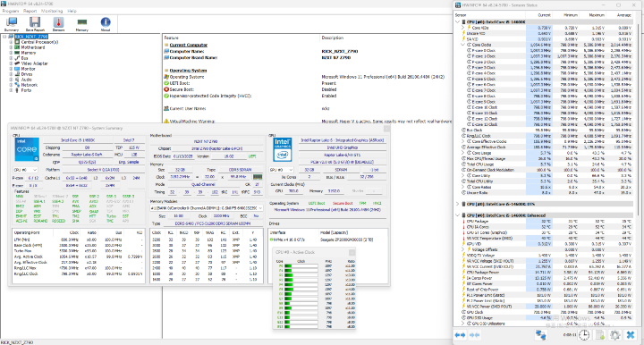Click the Memory toolbar icon
The height and width of the screenshot is (345, 644).
click(81, 24)
